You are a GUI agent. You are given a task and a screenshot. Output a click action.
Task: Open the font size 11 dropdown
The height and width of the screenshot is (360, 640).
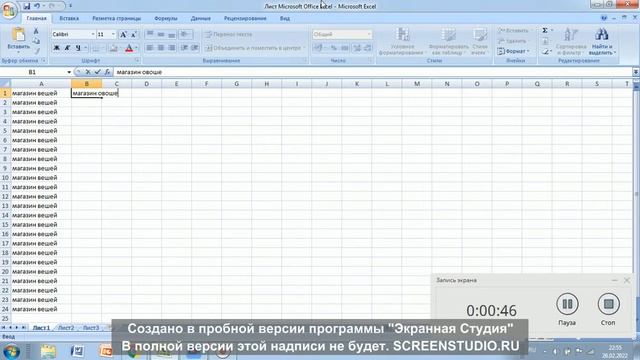point(113,34)
